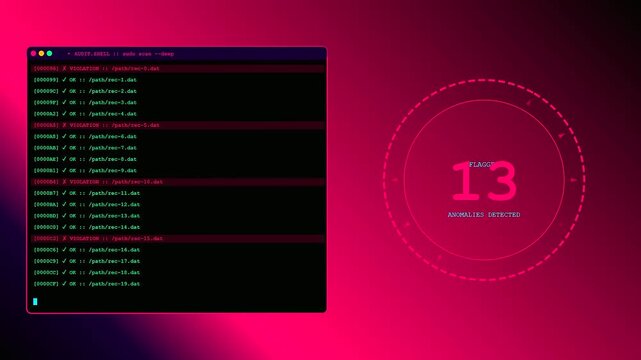Click the cyan terminal cursor block

click(x=35, y=302)
